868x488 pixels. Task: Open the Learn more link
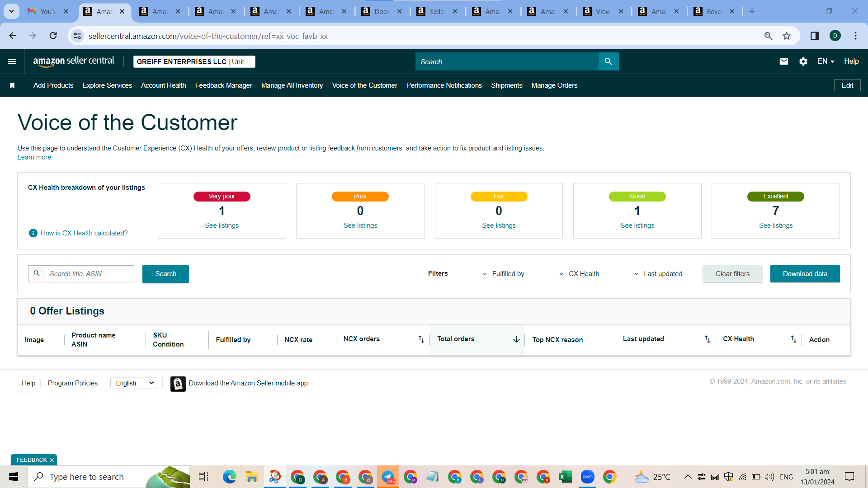coord(34,157)
